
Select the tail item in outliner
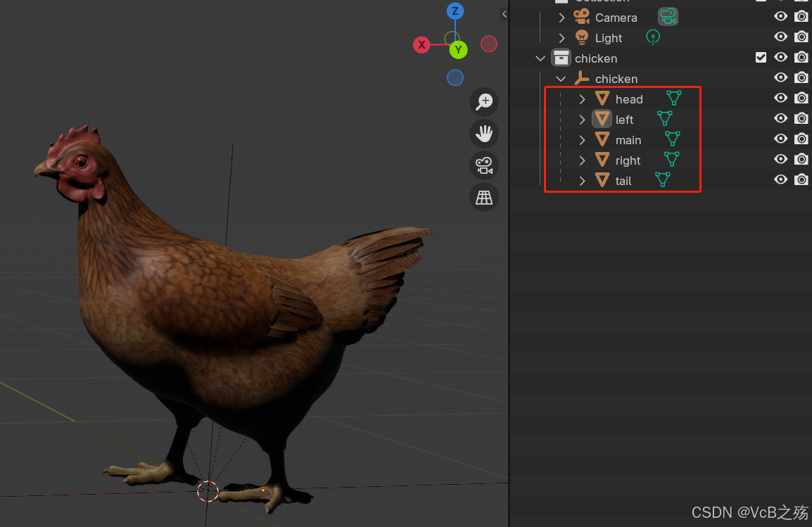(x=623, y=182)
